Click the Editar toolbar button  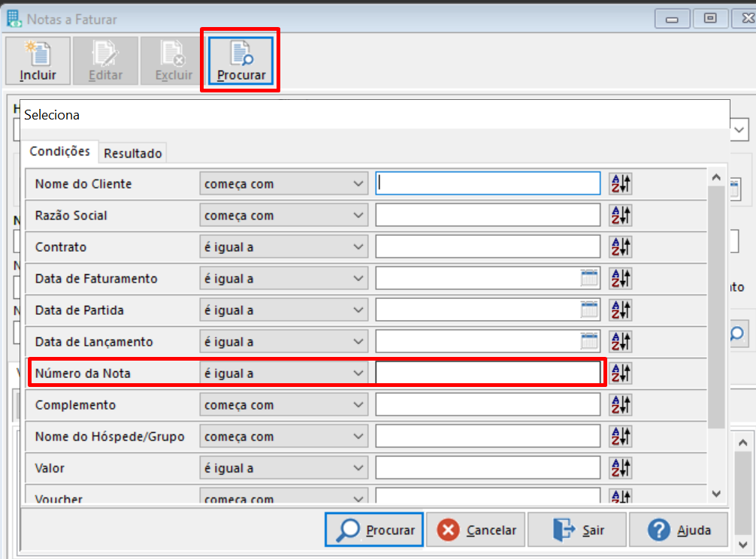(x=106, y=61)
